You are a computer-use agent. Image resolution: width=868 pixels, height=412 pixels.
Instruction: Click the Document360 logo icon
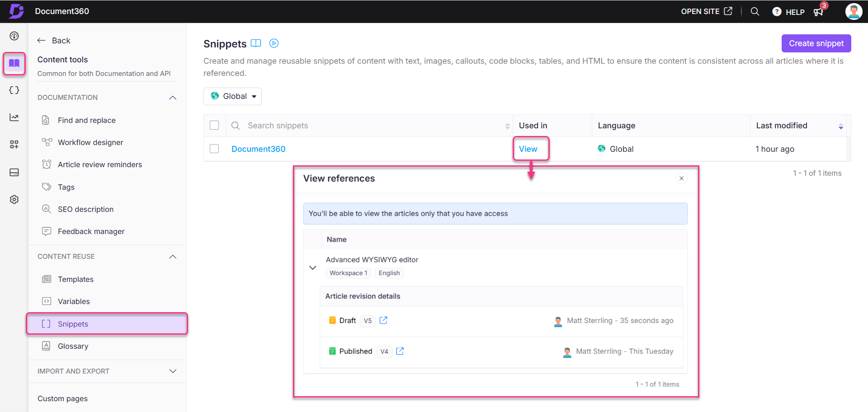pos(16,11)
